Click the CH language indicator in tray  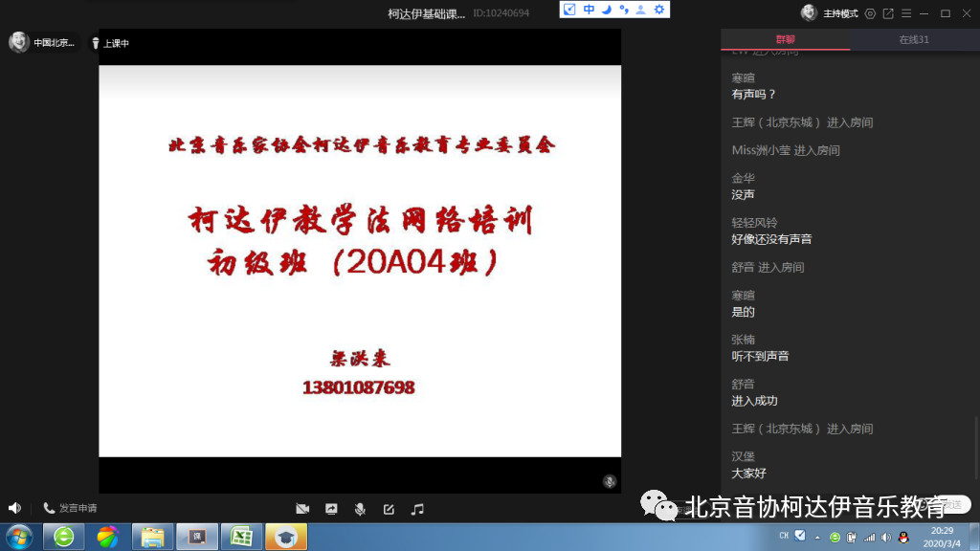coord(784,536)
